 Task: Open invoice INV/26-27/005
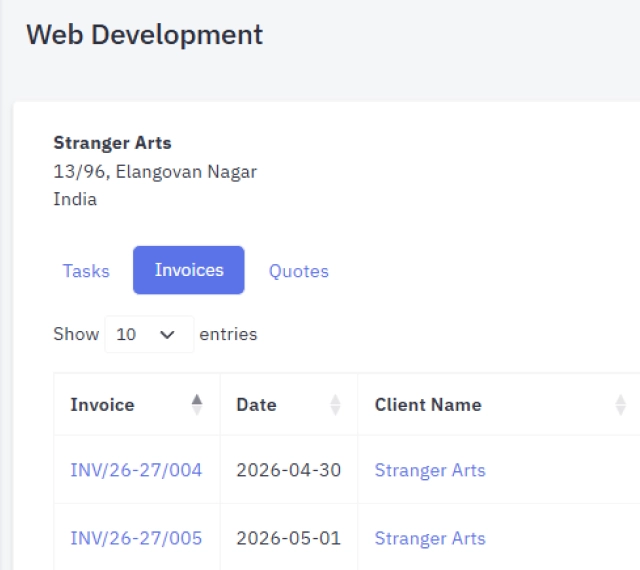pos(136,538)
